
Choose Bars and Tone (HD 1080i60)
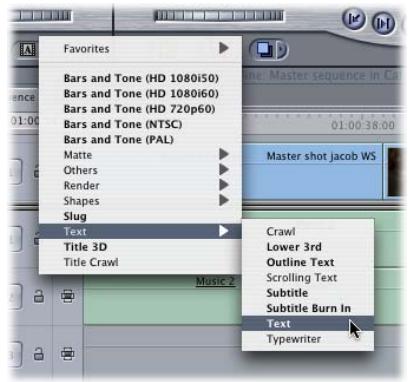pyautogui.click(x=140, y=94)
